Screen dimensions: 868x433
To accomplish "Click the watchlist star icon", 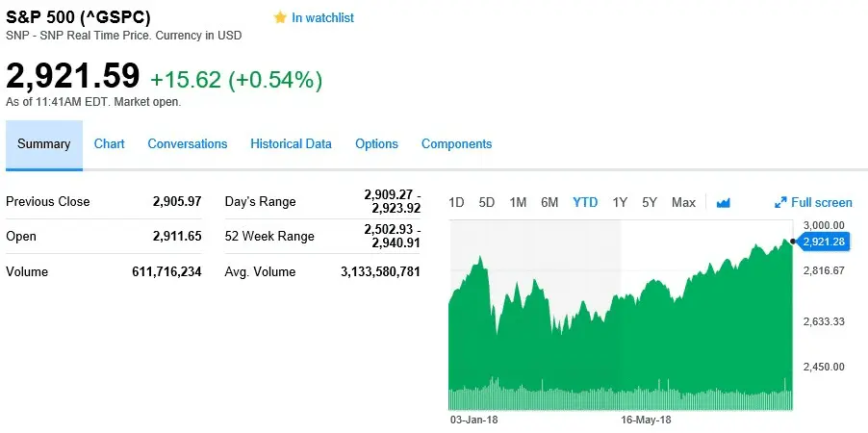I will (x=280, y=17).
